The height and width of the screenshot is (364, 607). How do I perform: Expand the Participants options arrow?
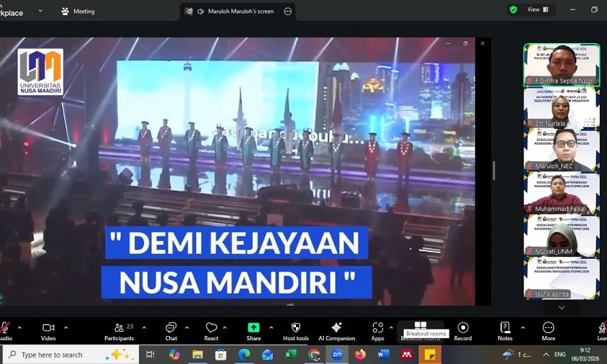[x=144, y=327]
